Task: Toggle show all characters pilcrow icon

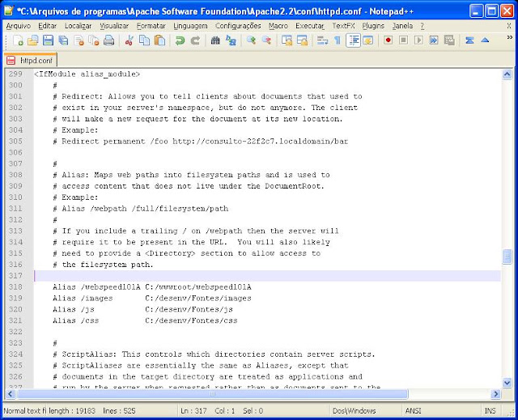Action: [x=338, y=40]
